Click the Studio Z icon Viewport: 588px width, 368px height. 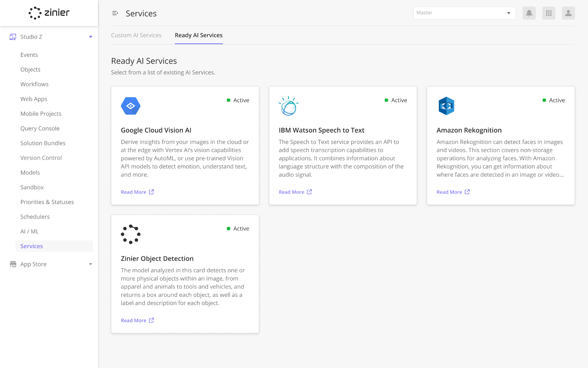[x=13, y=37]
